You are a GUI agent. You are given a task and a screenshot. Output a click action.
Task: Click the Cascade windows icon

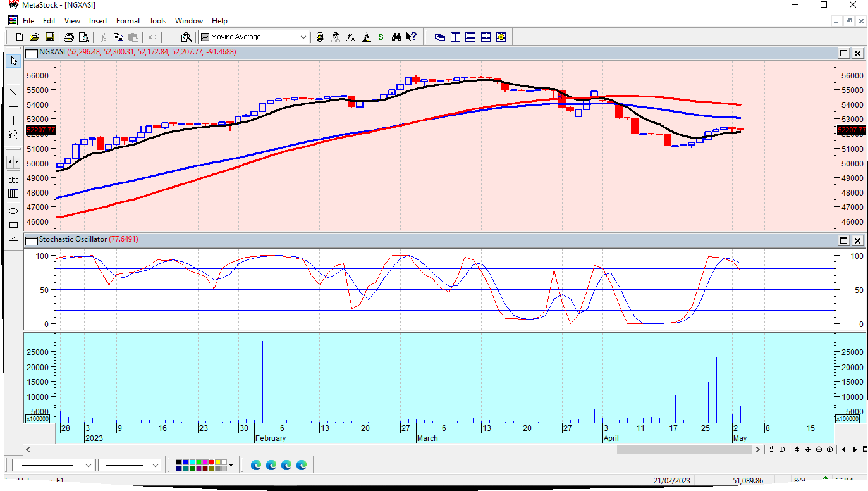(440, 37)
